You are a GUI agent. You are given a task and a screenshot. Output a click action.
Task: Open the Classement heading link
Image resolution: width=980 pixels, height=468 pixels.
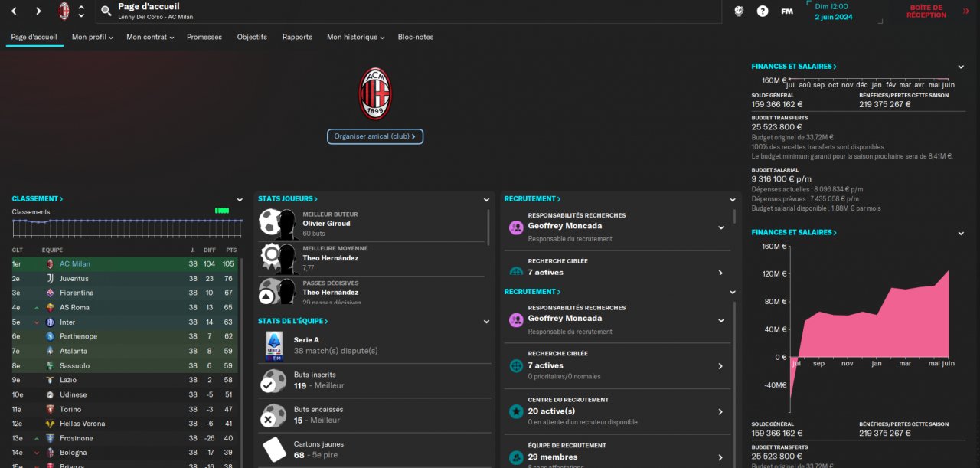(38, 199)
